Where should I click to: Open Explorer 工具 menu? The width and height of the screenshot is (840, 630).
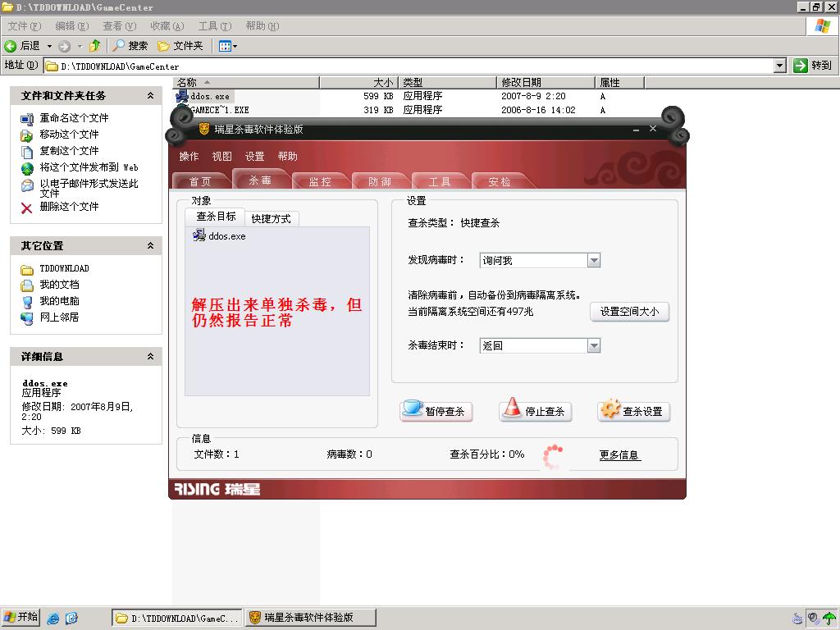click(215, 25)
